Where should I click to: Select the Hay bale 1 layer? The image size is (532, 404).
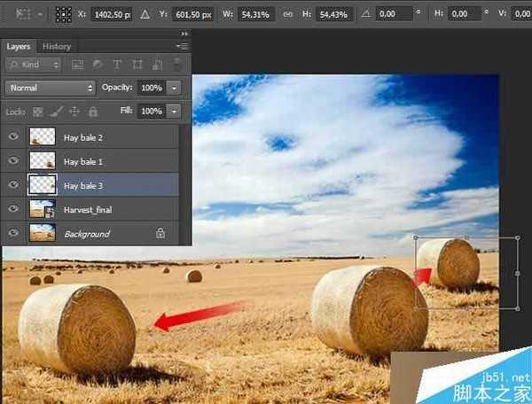pos(82,162)
